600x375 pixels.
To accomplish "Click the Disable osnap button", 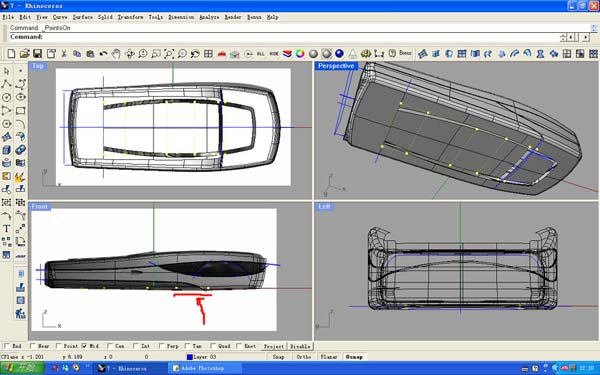I will (300, 346).
